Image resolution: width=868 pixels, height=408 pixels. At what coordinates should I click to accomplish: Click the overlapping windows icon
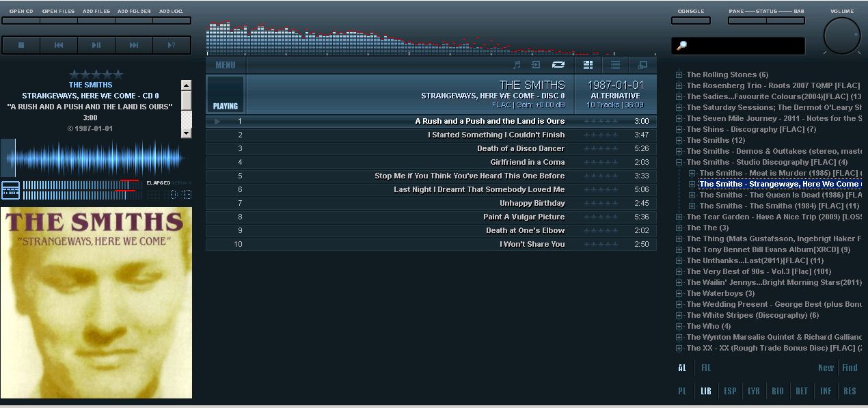(x=642, y=65)
